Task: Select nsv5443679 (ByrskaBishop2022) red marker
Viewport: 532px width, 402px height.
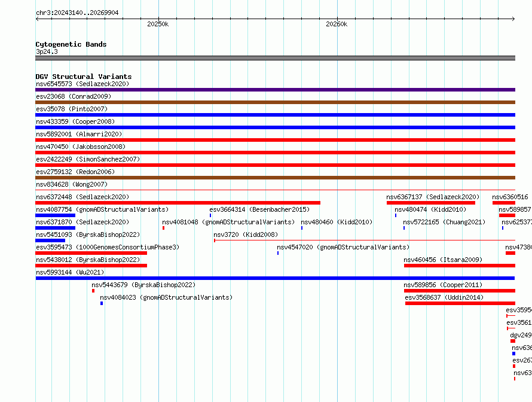Action: 93,291
